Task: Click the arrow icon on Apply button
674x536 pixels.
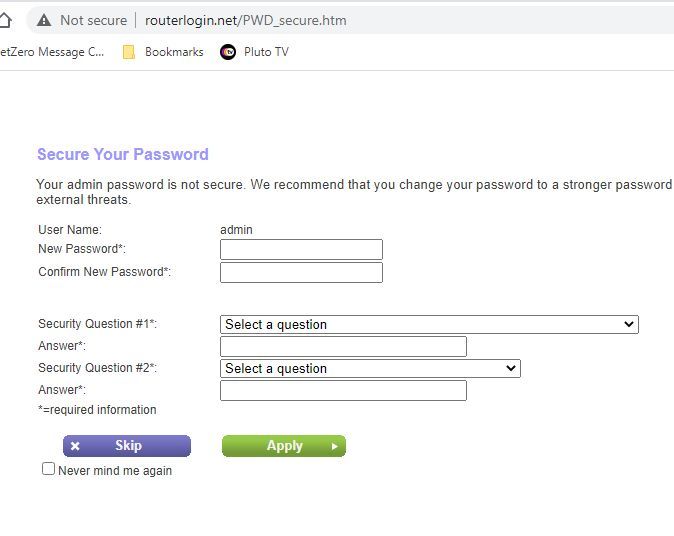Action: click(334, 446)
